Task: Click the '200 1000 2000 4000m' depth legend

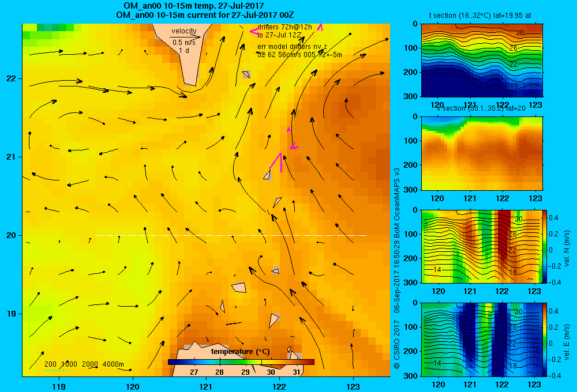Action: point(84,364)
